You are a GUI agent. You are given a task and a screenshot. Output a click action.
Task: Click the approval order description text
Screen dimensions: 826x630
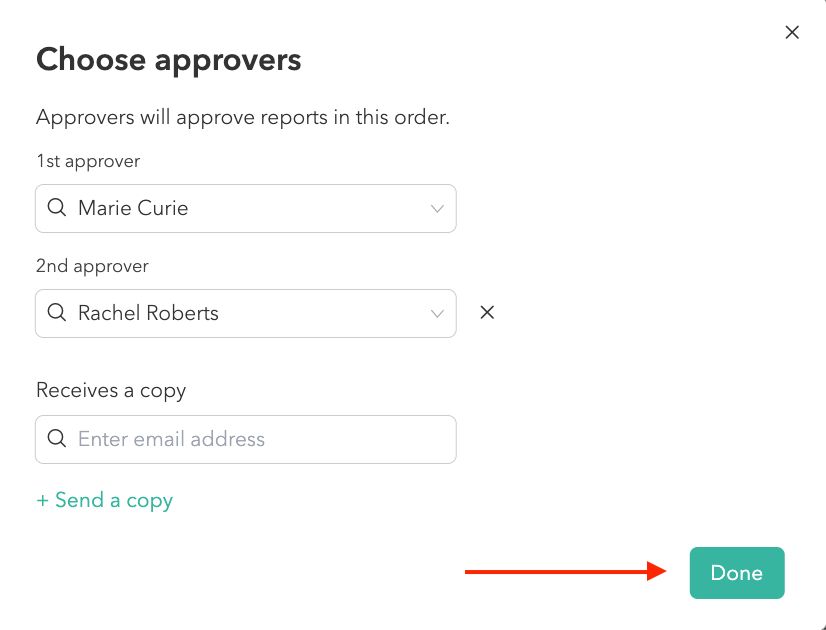pos(243,117)
